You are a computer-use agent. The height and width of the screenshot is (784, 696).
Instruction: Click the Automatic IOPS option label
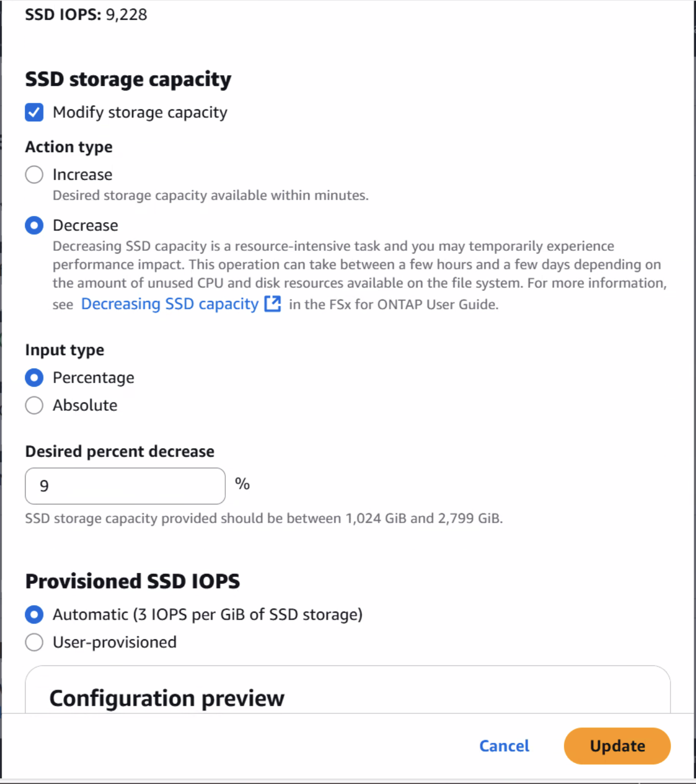(x=206, y=615)
